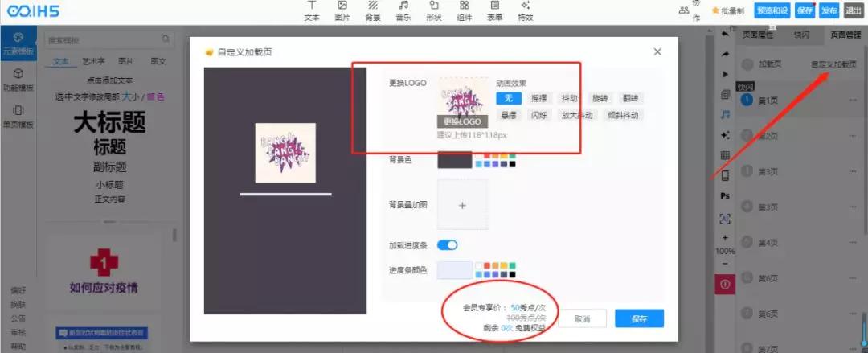Click the play preview triangle in the right toolbar
868x353 pixels.
click(725, 74)
